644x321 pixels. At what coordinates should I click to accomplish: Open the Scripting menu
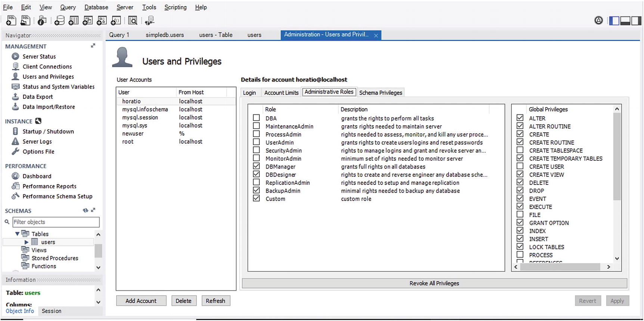click(175, 7)
